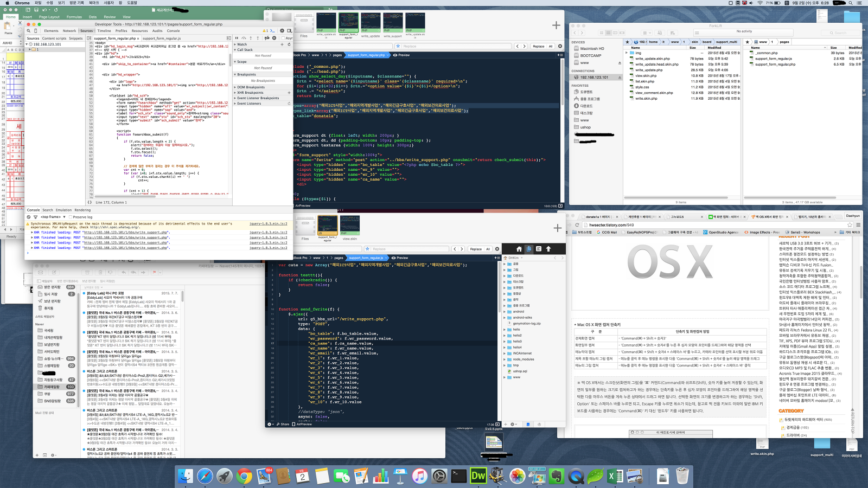Bookmark this page with the star icon
This screenshot has width=868, height=488.
tap(850, 225)
